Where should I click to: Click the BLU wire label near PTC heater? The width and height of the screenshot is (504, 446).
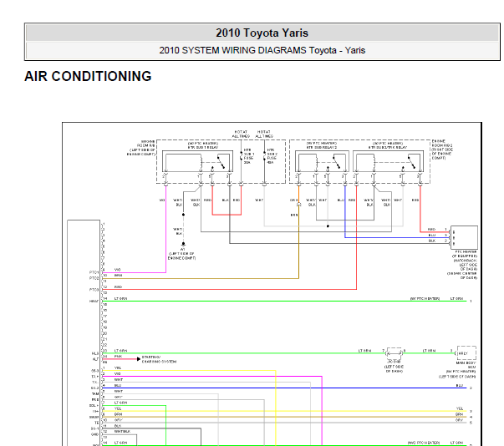click(x=432, y=235)
